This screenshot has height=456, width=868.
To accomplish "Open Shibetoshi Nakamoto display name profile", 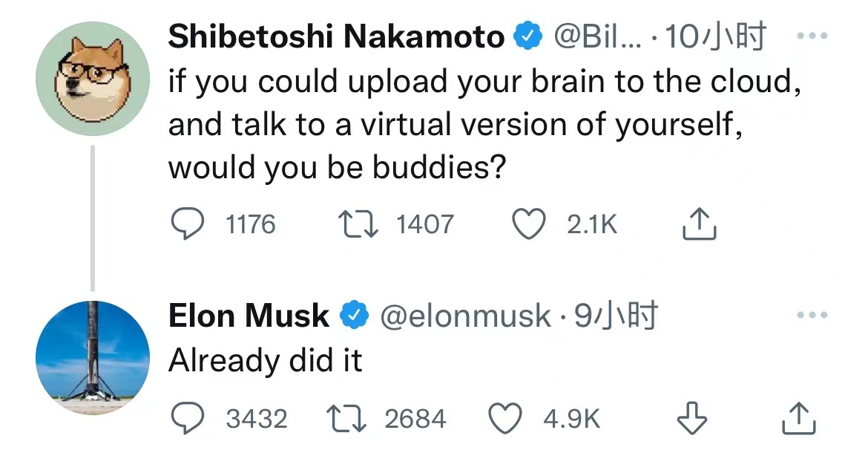I will pos(336,36).
